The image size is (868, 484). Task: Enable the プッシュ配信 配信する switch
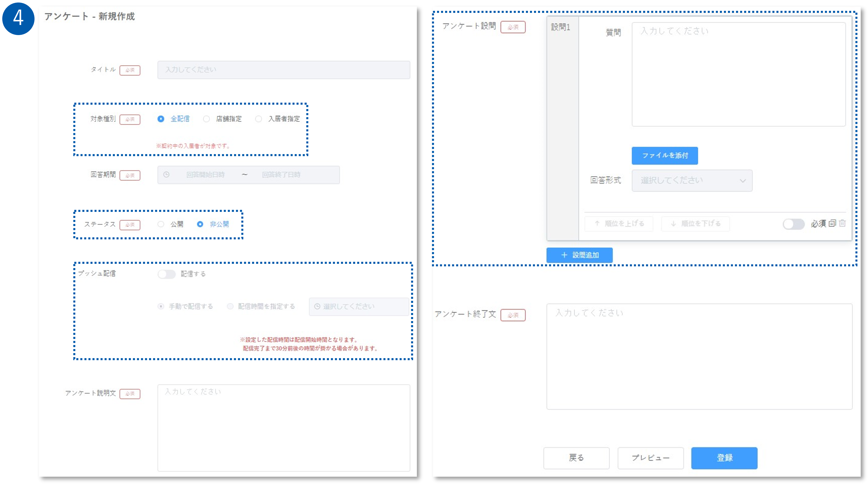[x=166, y=274]
